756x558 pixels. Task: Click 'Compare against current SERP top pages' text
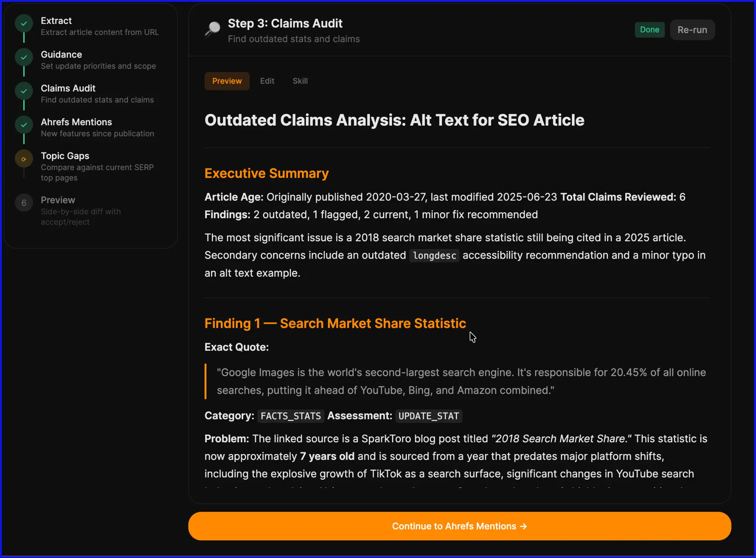(97, 172)
